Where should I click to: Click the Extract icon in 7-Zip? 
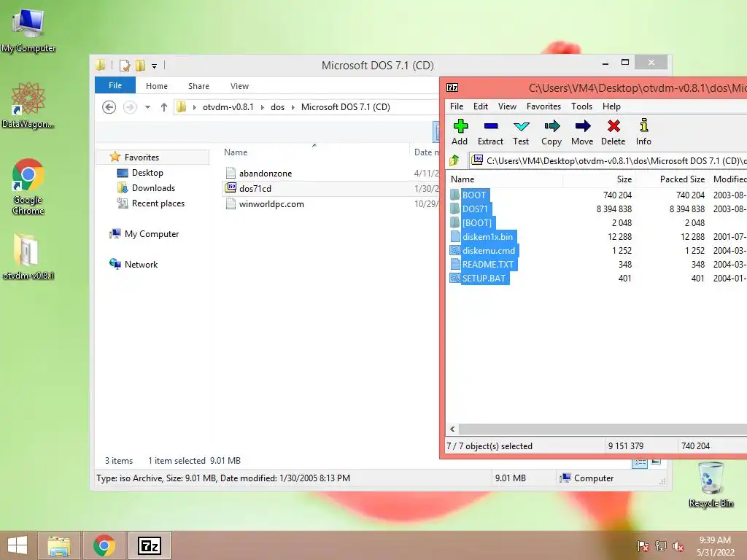[490, 132]
